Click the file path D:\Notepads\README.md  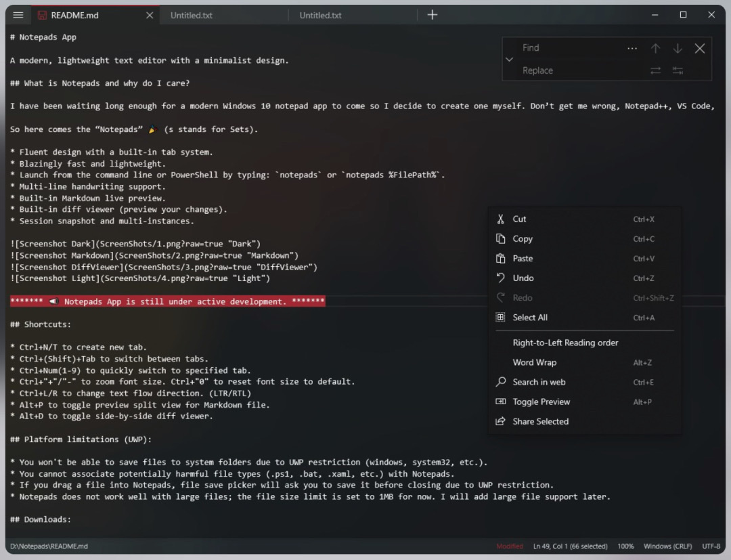tap(49, 546)
